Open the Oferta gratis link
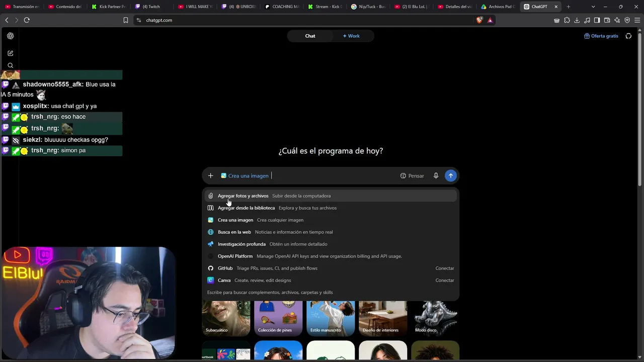Image resolution: width=644 pixels, height=362 pixels. 601,36
